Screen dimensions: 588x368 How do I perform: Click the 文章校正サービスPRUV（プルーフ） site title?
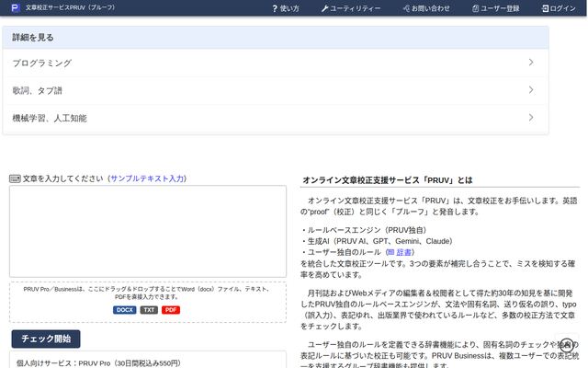tap(70, 7)
